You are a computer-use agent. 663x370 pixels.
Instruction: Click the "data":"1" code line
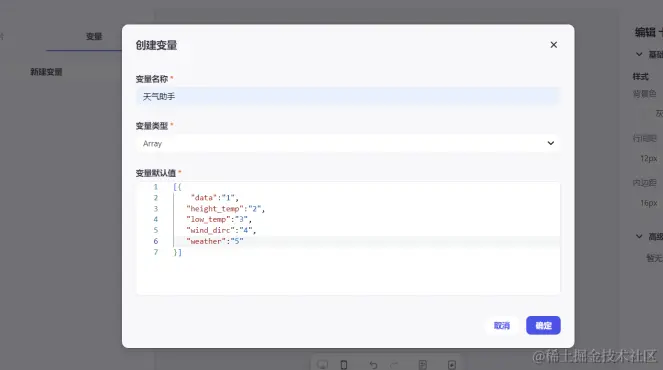[214, 197]
